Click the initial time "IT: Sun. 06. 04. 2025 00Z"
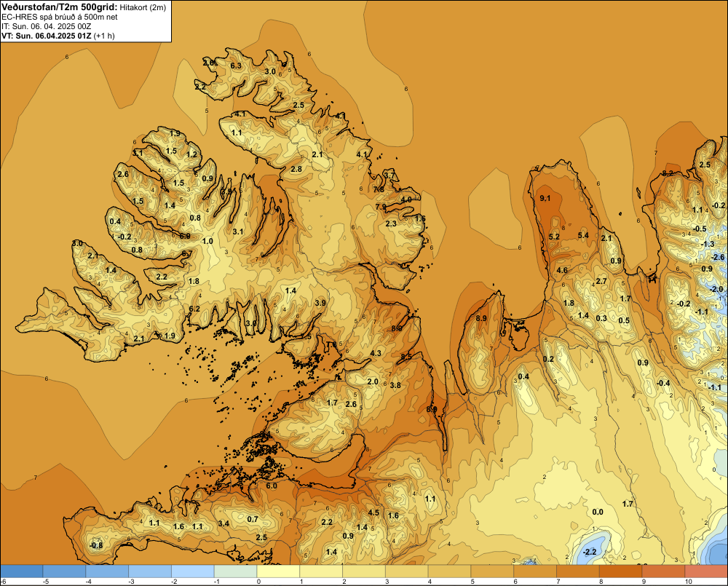Screen dimensions: 728x586 tap(47, 26)
